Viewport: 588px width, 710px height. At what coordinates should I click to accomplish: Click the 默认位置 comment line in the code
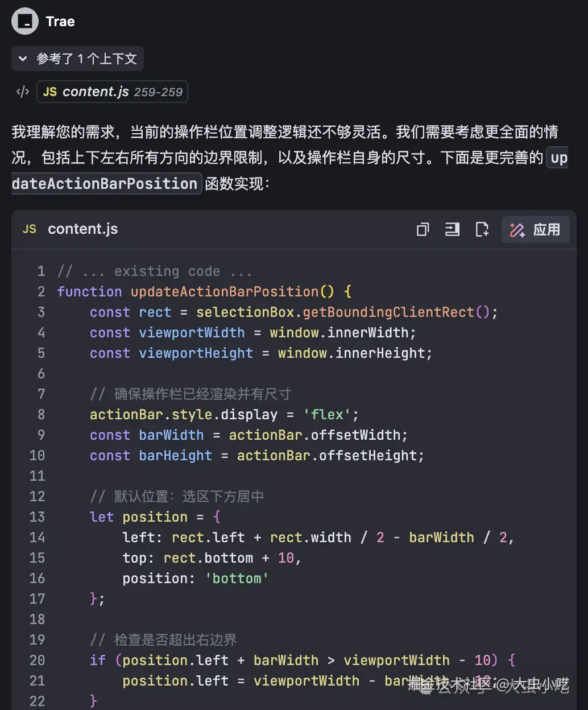point(176,496)
